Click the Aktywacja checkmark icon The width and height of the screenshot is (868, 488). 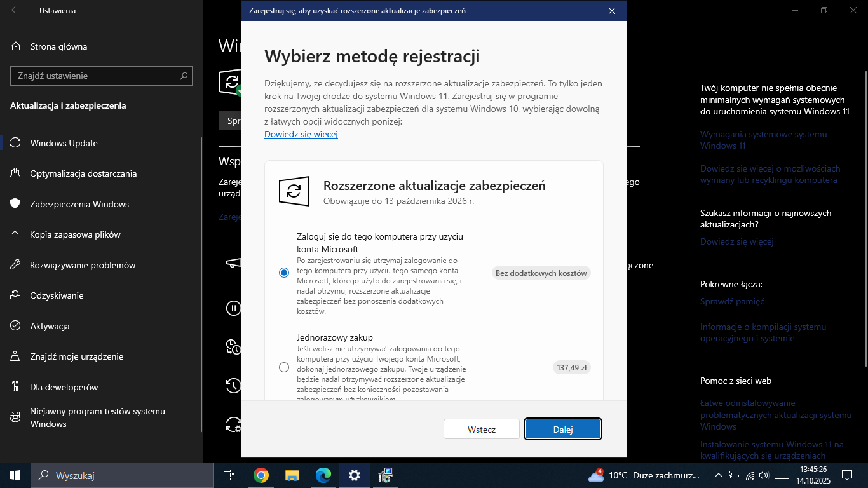[x=16, y=326]
